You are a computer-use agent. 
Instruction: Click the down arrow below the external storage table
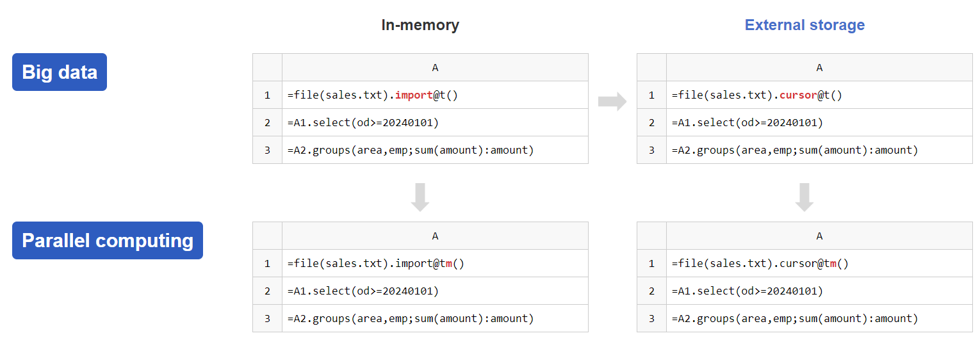point(804,197)
